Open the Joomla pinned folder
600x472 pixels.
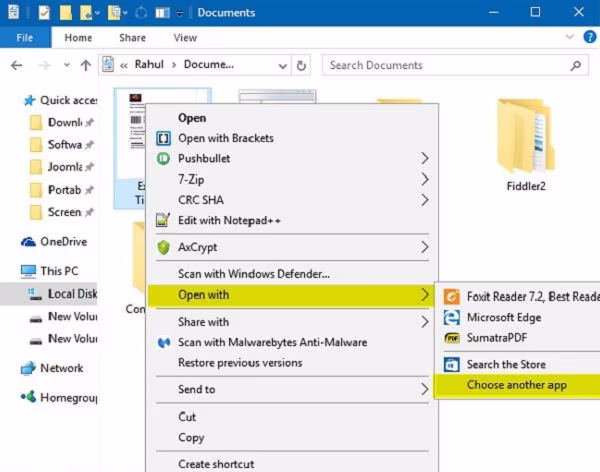pos(62,167)
